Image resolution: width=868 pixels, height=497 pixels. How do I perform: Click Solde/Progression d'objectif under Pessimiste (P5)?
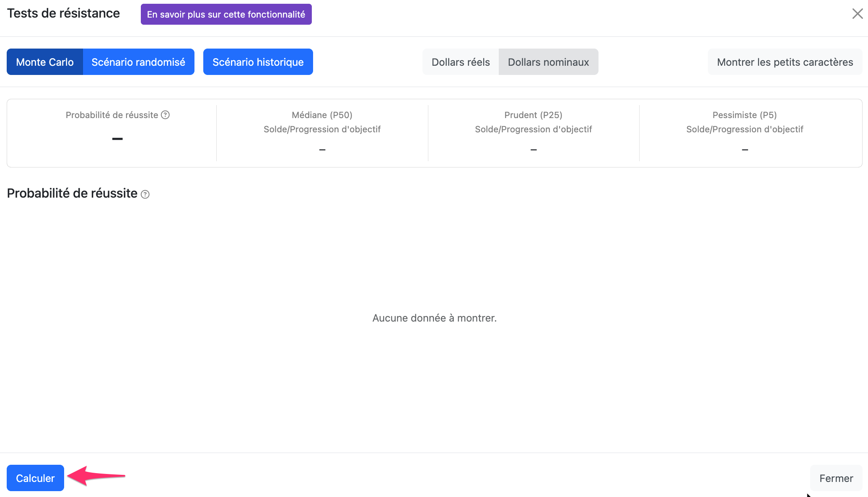pyautogui.click(x=745, y=129)
